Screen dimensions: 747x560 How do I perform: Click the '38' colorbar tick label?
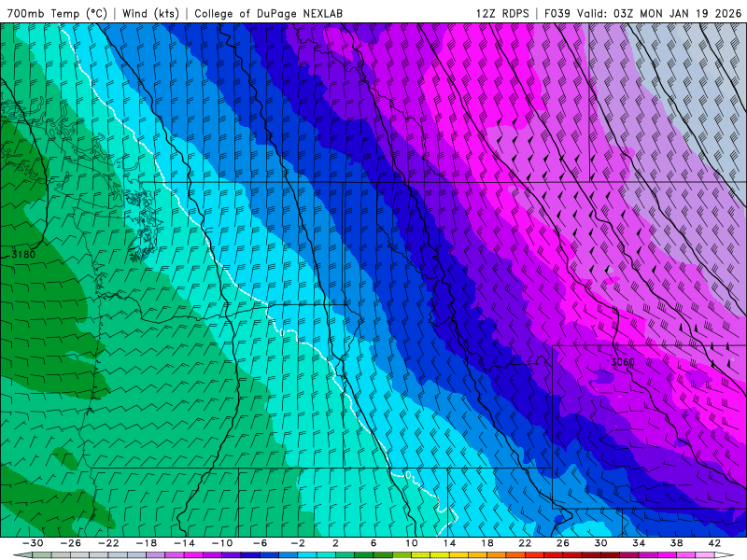tap(676, 543)
